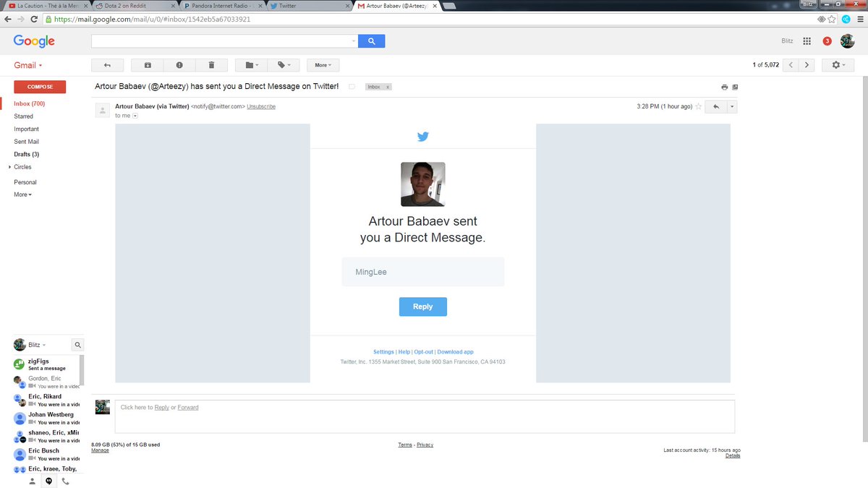Open search options arrow in search box

353,41
